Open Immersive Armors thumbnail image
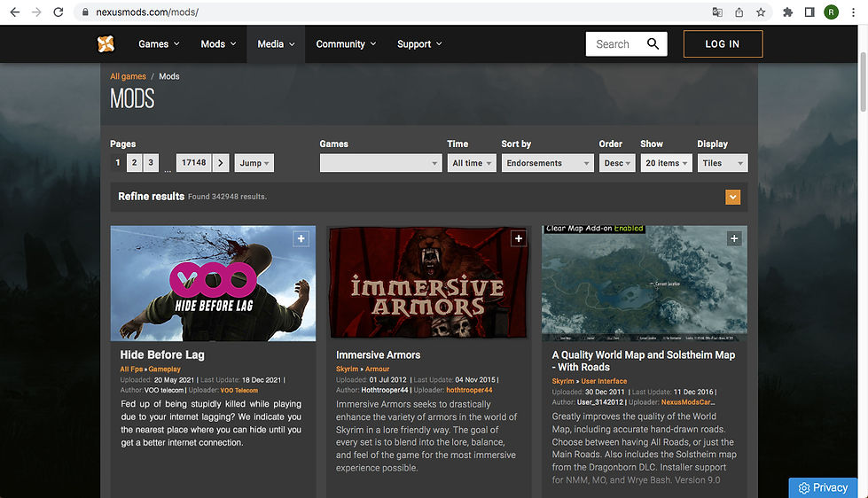 pyautogui.click(x=428, y=282)
